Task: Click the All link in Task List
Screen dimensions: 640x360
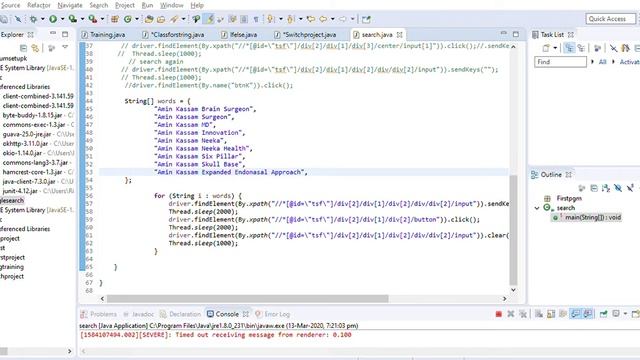Action: click(602, 62)
